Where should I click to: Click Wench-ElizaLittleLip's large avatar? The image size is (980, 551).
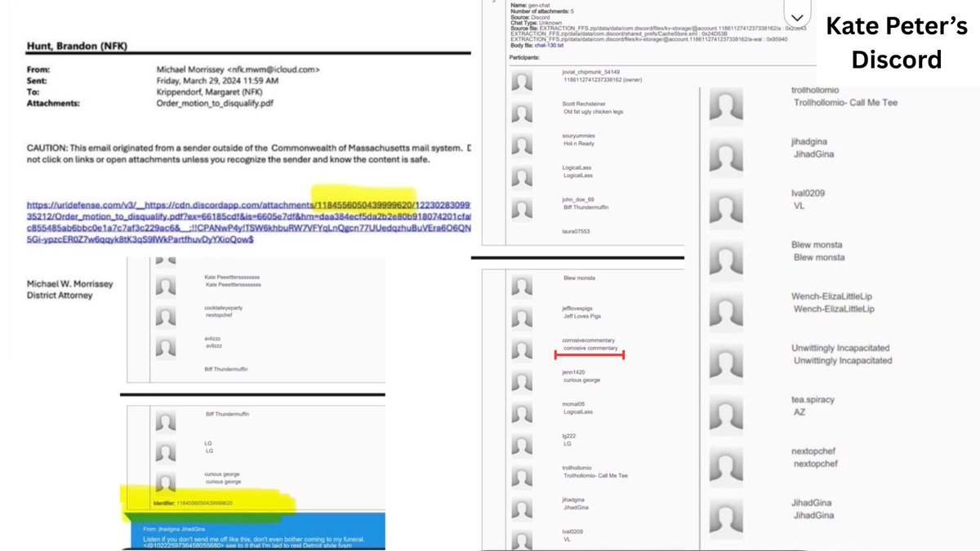(726, 313)
